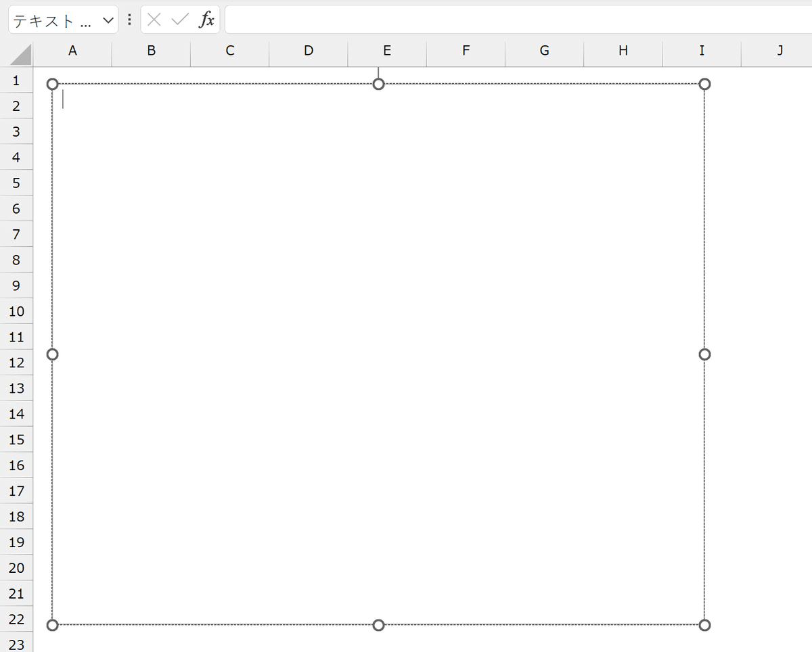Select row 9 header

(x=16, y=286)
